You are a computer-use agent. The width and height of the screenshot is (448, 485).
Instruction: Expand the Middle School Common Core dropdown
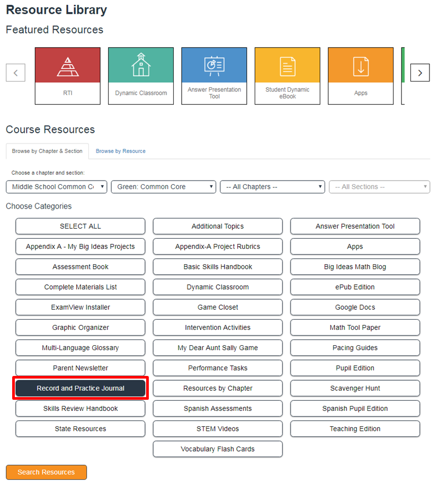point(57,187)
